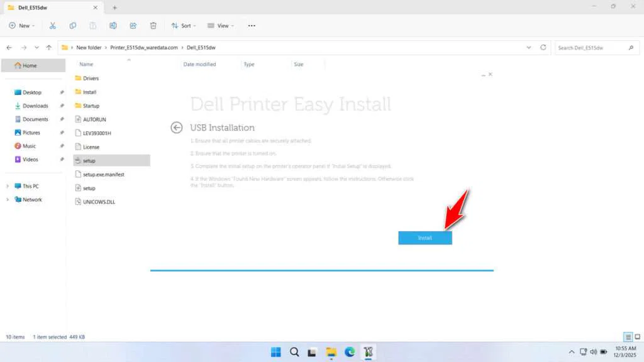Click the Install button in Dell Printer Easy Install
The width and height of the screenshot is (644, 362).
click(x=425, y=238)
